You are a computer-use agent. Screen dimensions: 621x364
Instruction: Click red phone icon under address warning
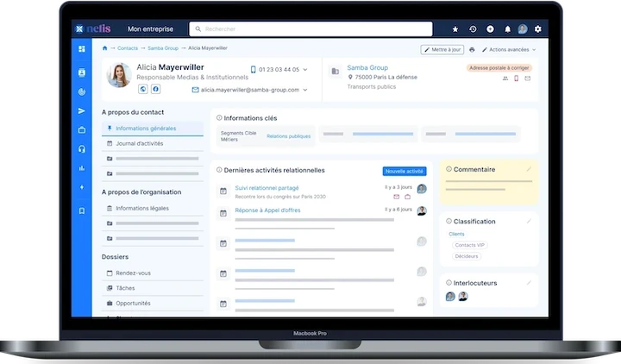[516, 78]
